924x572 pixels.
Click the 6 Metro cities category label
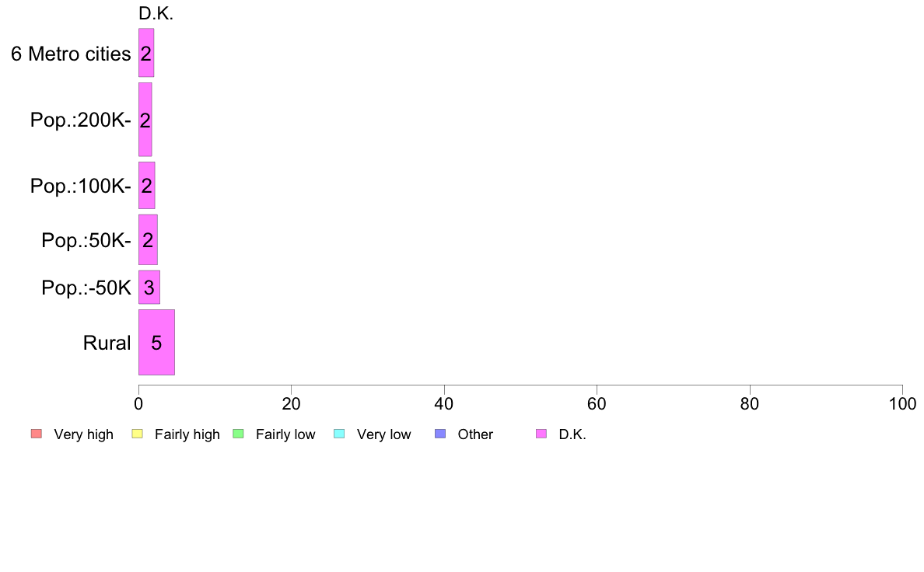tap(71, 54)
